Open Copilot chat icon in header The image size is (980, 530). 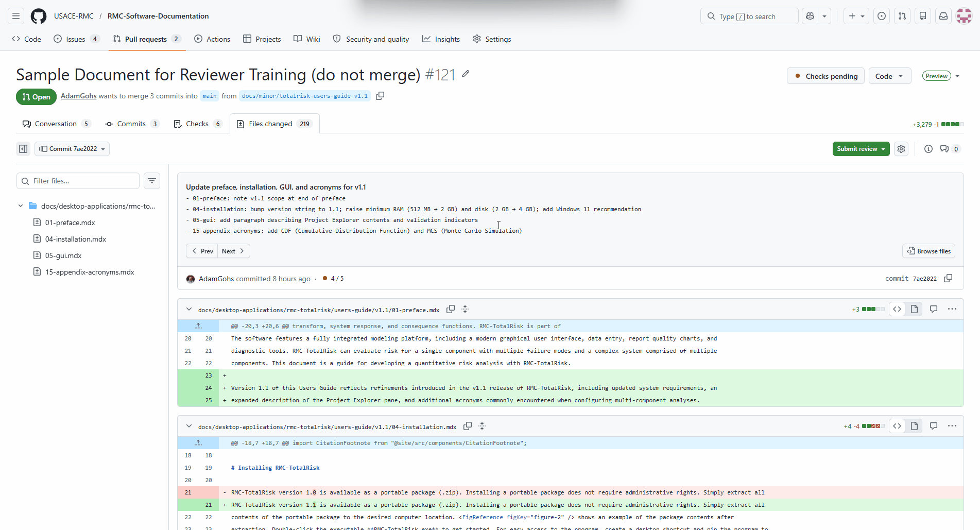click(810, 16)
